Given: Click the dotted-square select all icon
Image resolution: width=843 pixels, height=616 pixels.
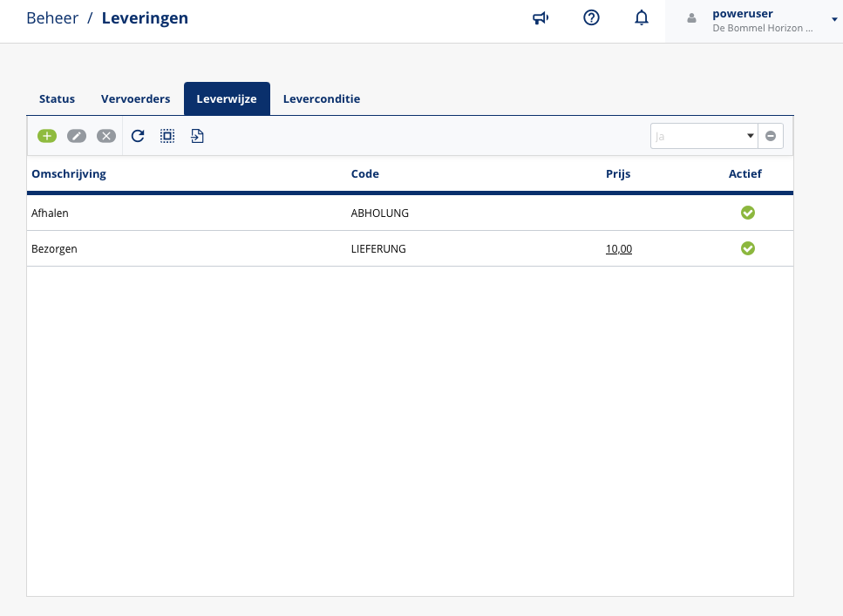Looking at the screenshot, I should click(x=167, y=136).
